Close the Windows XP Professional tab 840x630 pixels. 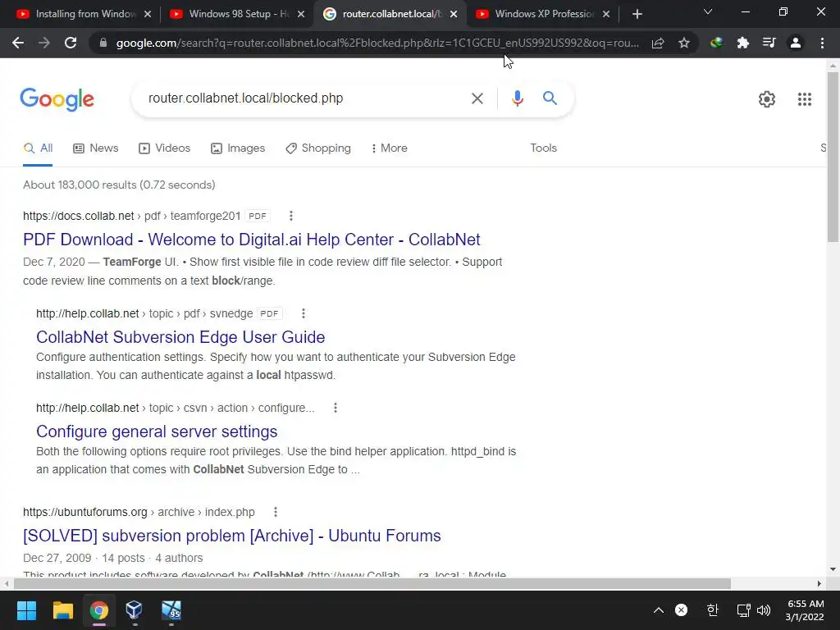coord(606,14)
